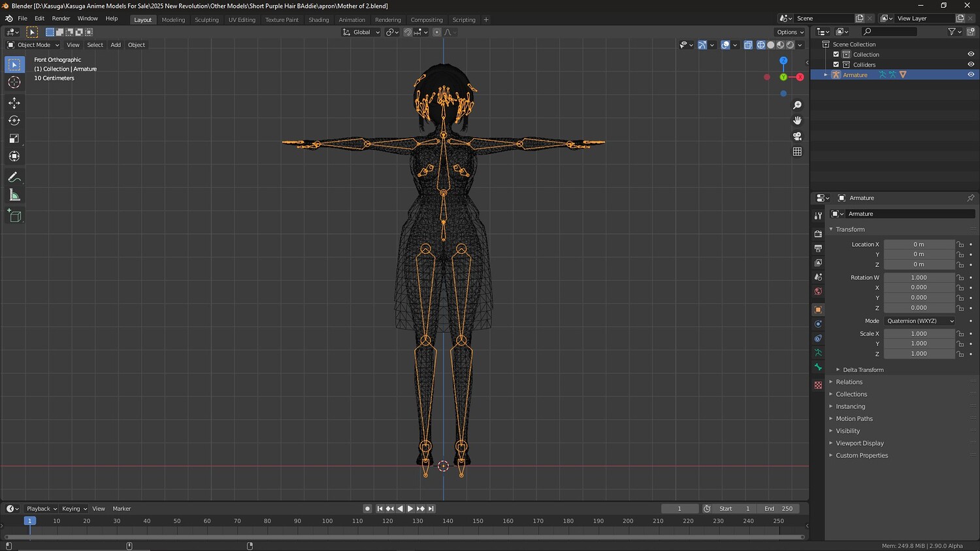The height and width of the screenshot is (551, 980).
Task: Select the Scale tool
Action: [x=14, y=138]
